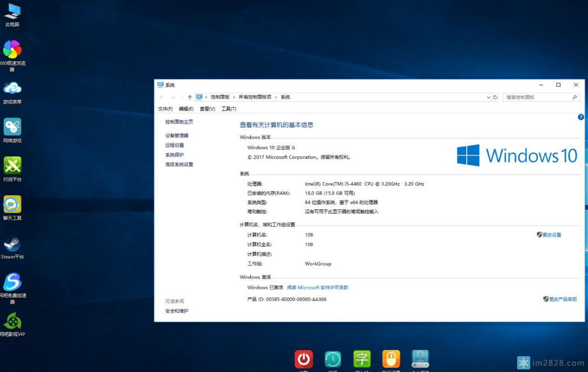Expand the recent locations arrow near navigation buttons

[x=182, y=98]
